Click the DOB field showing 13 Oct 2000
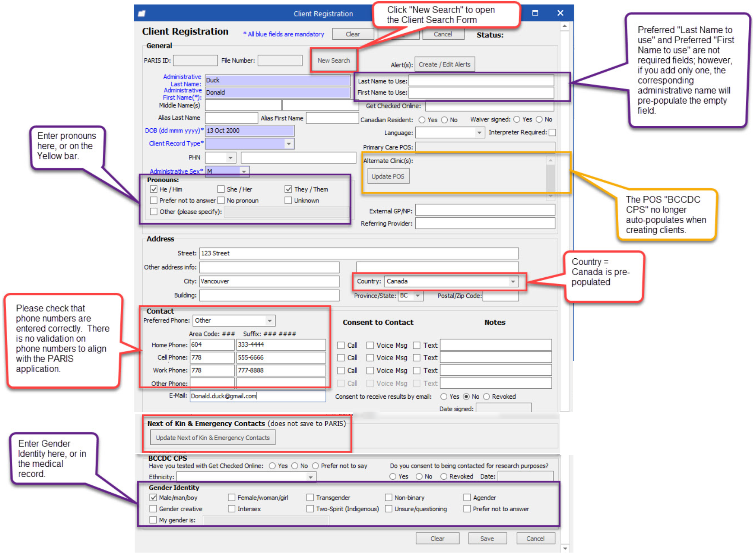 click(x=250, y=130)
